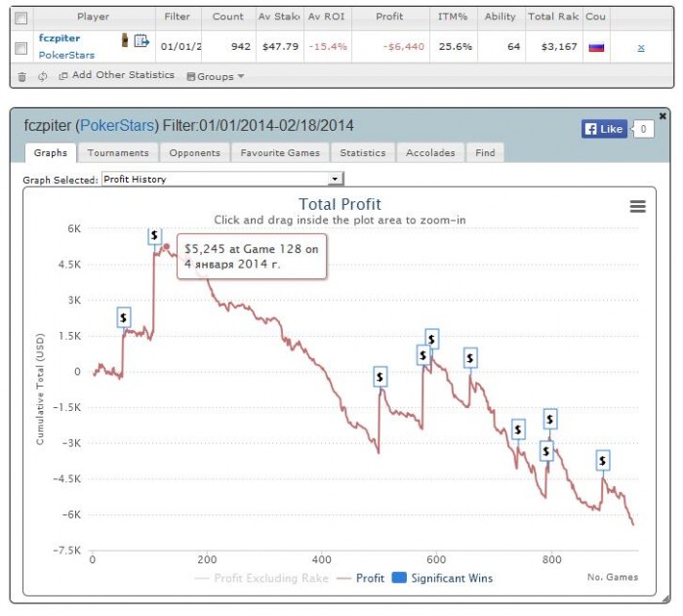The width and height of the screenshot is (683, 616).
Task: Sort by Filter column header
Action: 178,17
